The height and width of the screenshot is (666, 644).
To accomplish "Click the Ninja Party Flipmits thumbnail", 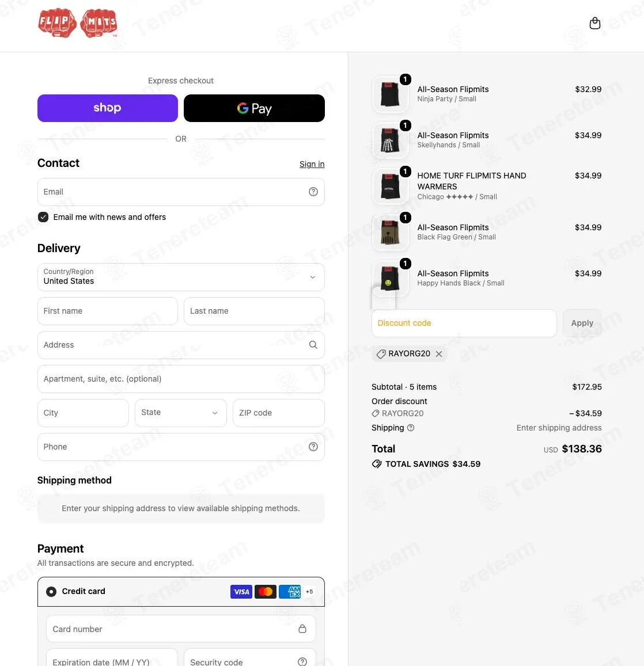I will (x=390, y=94).
